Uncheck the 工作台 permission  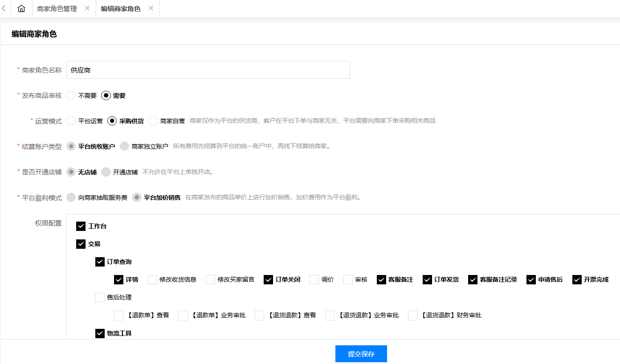(81, 226)
